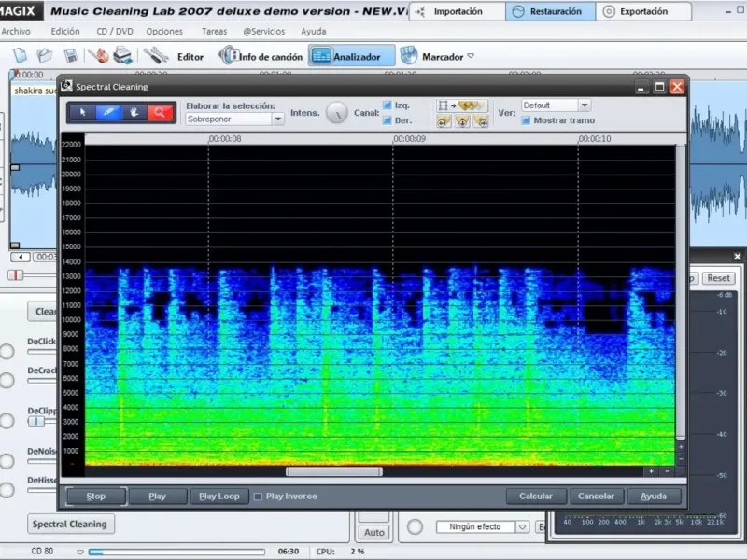Screen dimensions: 747x560
Task: Disable the Mostrar tramo checkbox
Action: click(x=527, y=120)
